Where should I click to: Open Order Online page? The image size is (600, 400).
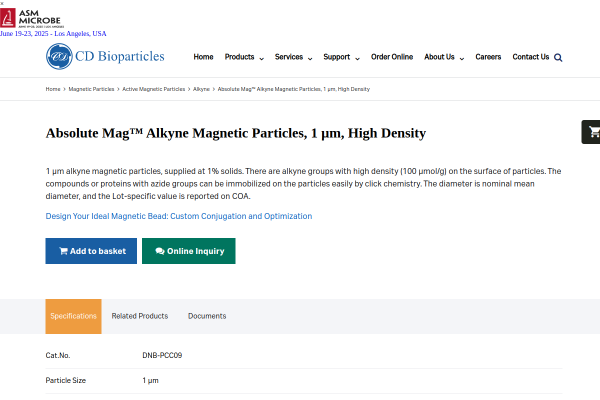point(392,57)
